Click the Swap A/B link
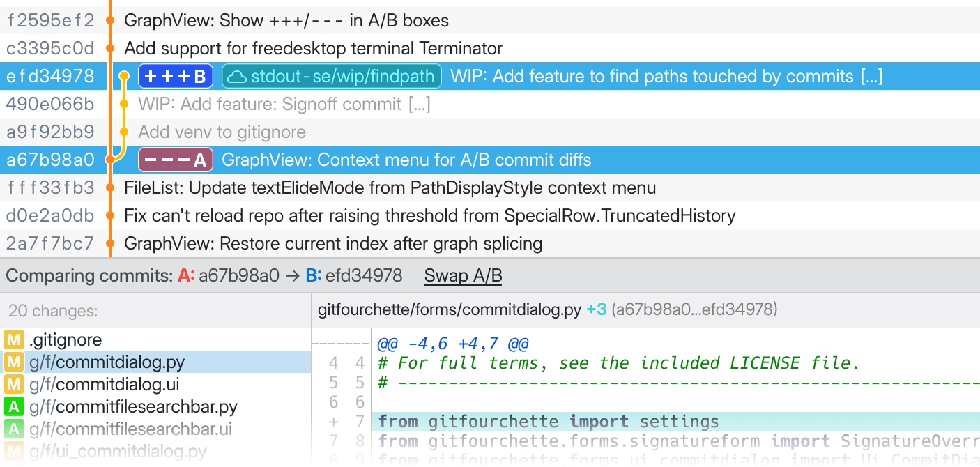980x467 pixels. (463, 276)
